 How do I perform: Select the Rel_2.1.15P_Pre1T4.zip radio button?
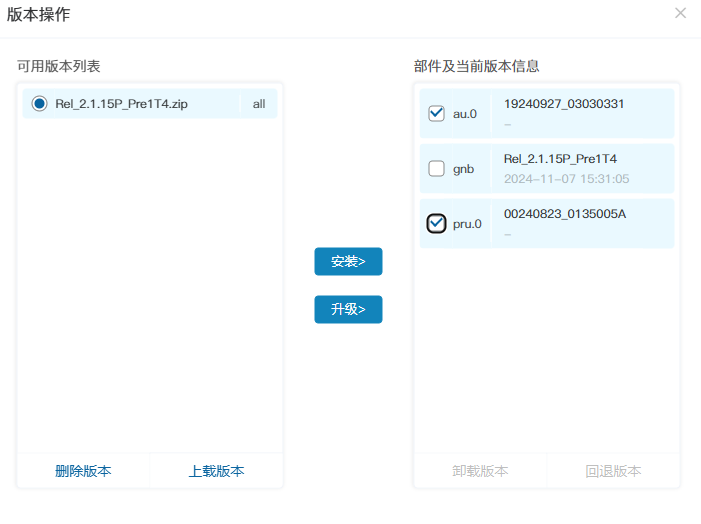coord(39,104)
